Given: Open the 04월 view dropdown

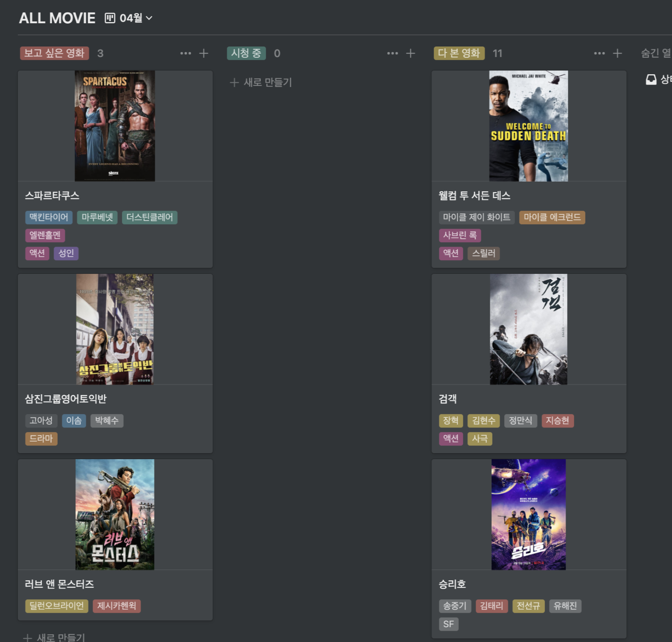Looking at the screenshot, I should click(x=136, y=18).
